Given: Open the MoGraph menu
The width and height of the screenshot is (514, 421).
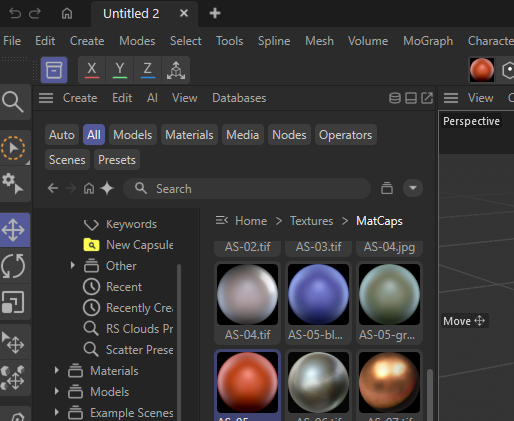Looking at the screenshot, I should coord(428,41).
